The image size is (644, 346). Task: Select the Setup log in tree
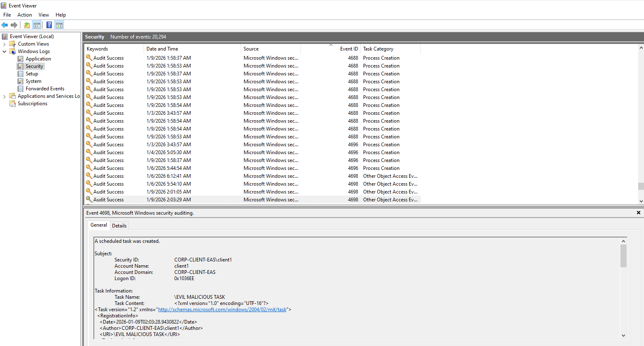pos(32,74)
